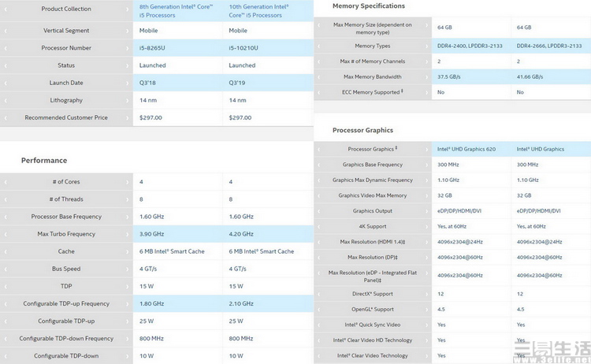Click the Max Memory Size row label

pos(373,28)
